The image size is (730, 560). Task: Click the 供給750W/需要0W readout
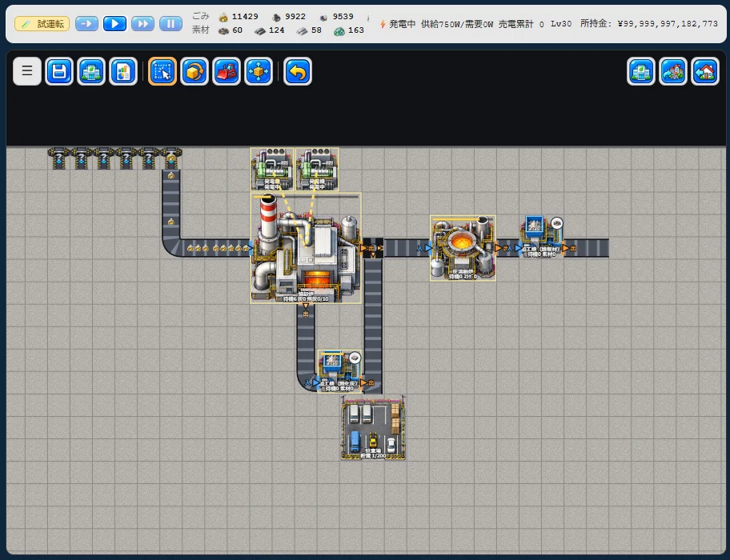coord(457,24)
